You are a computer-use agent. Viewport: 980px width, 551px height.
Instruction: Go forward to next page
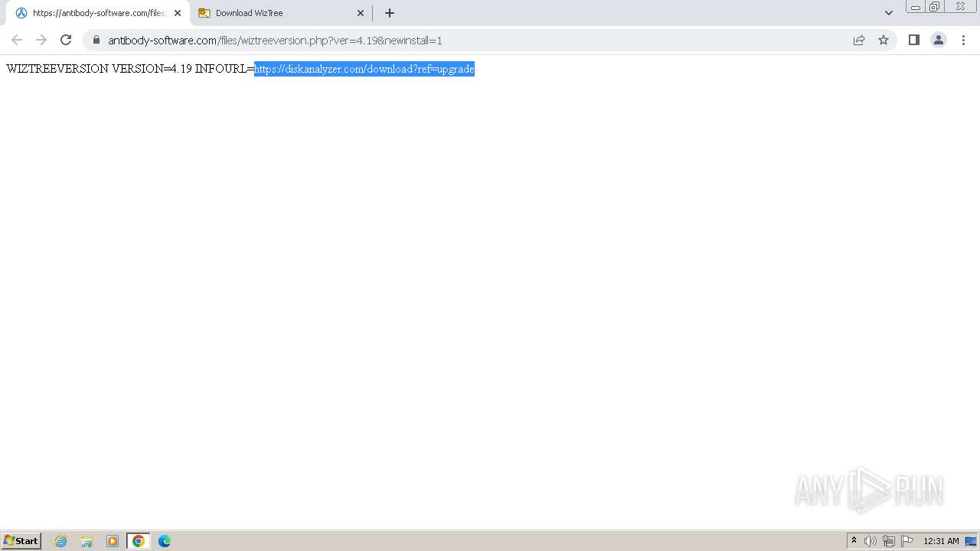pyautogui.click(x=41, y=40)
